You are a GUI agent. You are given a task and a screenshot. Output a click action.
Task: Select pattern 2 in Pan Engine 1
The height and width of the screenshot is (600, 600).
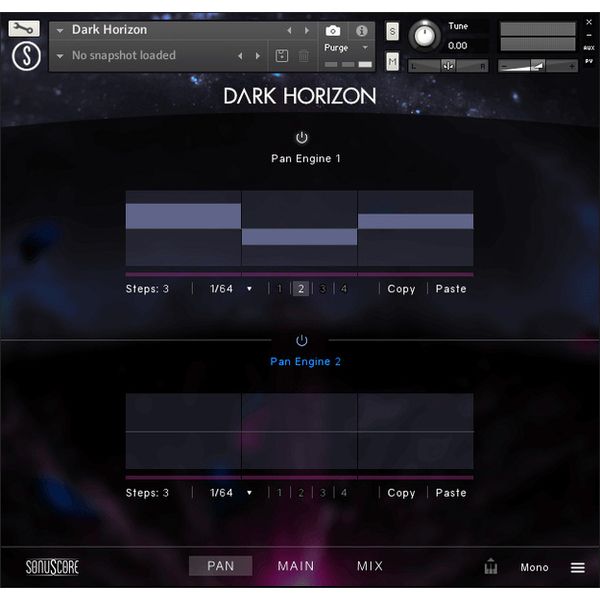tap(301, 289)
